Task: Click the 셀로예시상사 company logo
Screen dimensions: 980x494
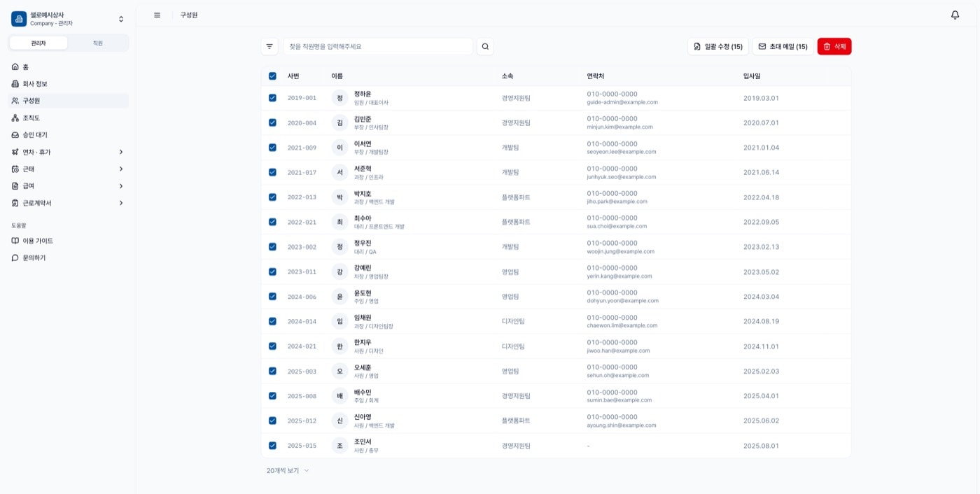Action: pyautogui.click(x=19, y=19)
